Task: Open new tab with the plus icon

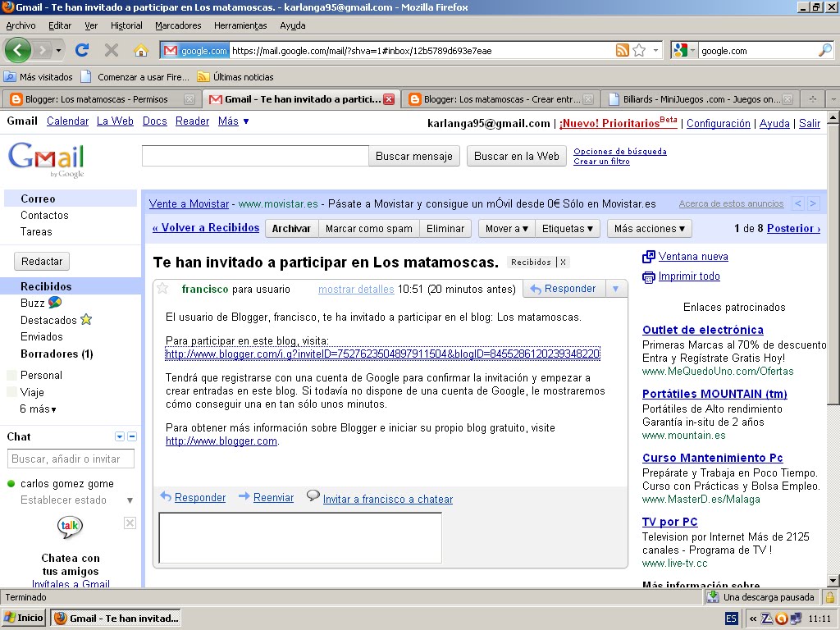Action: [x=813, y=99]
